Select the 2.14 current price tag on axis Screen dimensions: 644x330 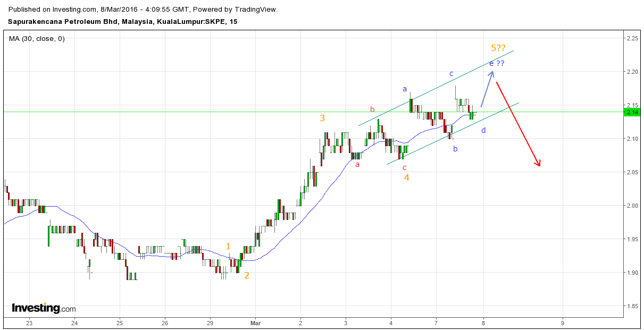pos(632,112)
